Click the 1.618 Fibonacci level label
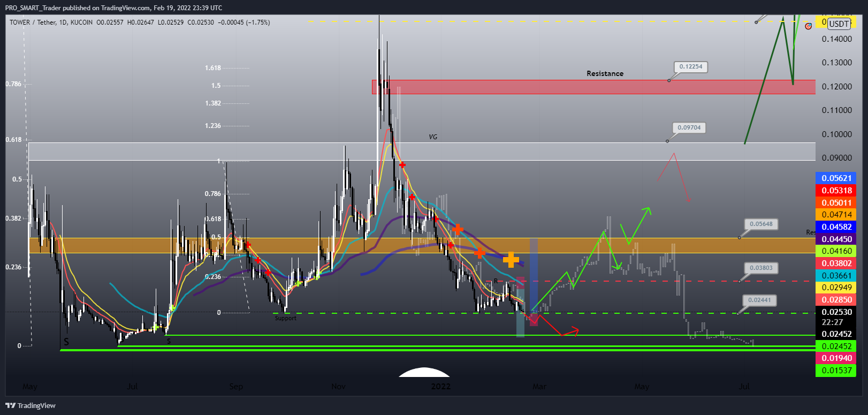 coord(212,68)
